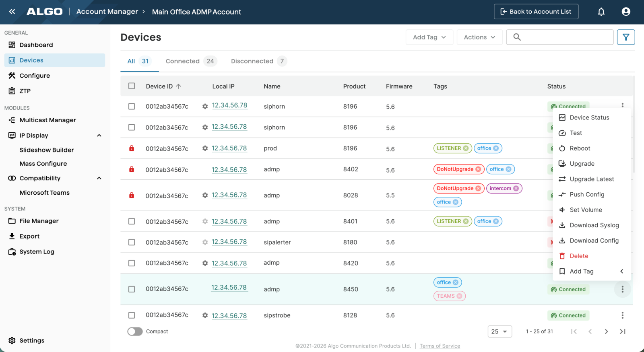Image resolution: width=644 pixels, height=352 pixels.
Task: Click the filter funnel icon
Action: coord(626,37)
